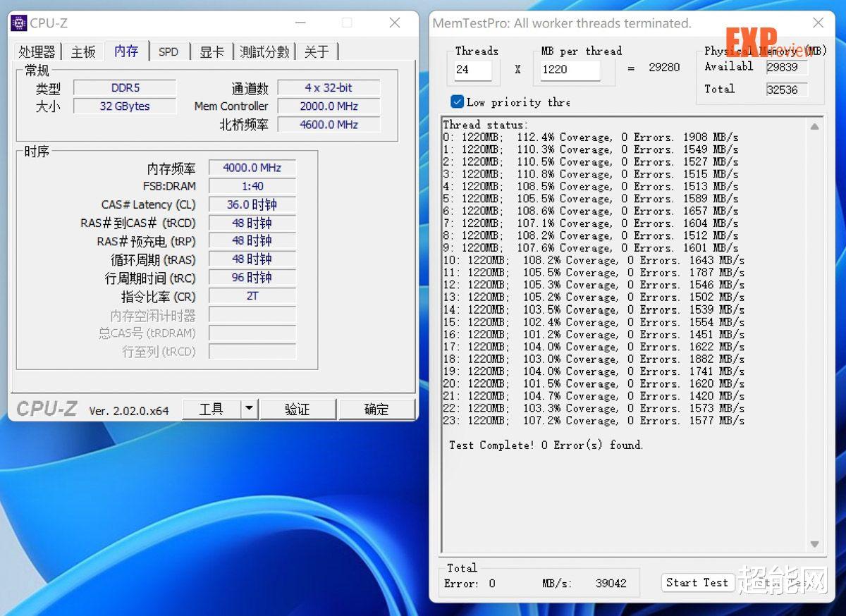Switch to the 处理器 (CPU) tab
The width and height of the screenshot is (846, 616).
click(37, 51)
